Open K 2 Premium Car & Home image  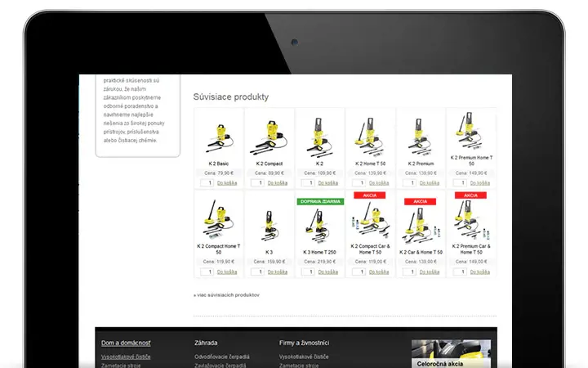point(471,220)
